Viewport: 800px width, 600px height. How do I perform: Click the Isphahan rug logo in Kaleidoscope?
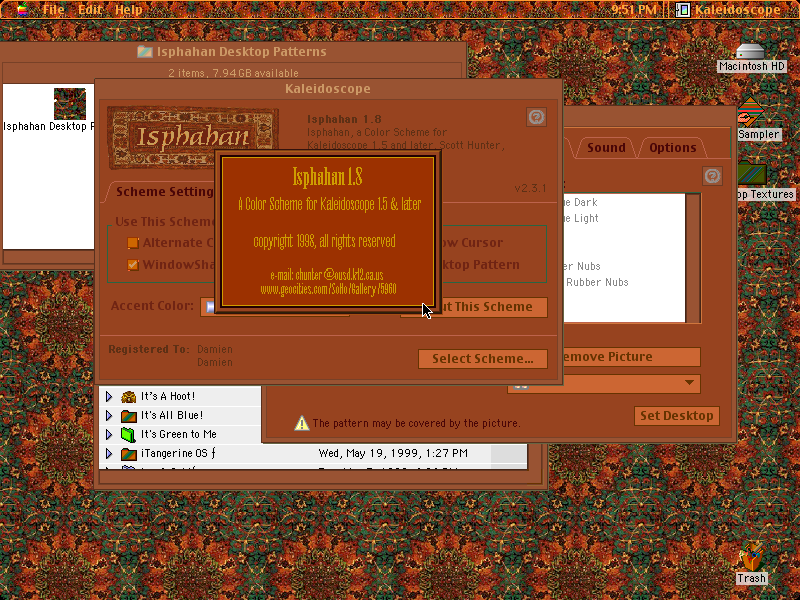193,137
